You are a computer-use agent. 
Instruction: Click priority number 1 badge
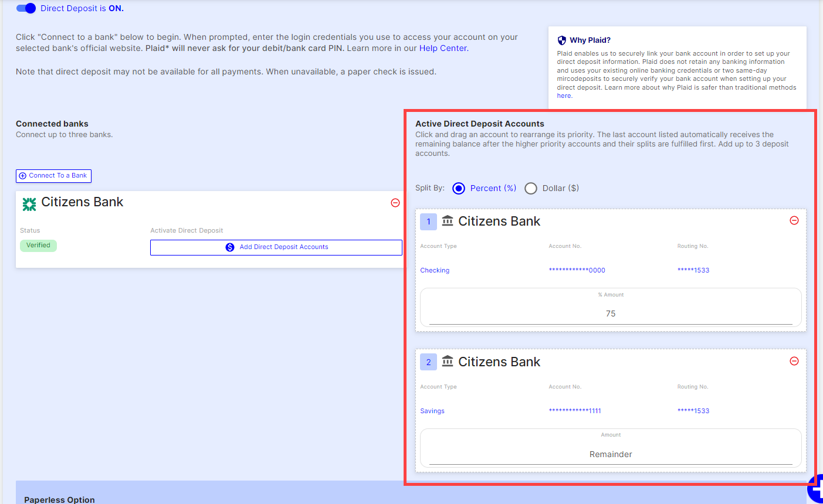[x=428, y=222]
